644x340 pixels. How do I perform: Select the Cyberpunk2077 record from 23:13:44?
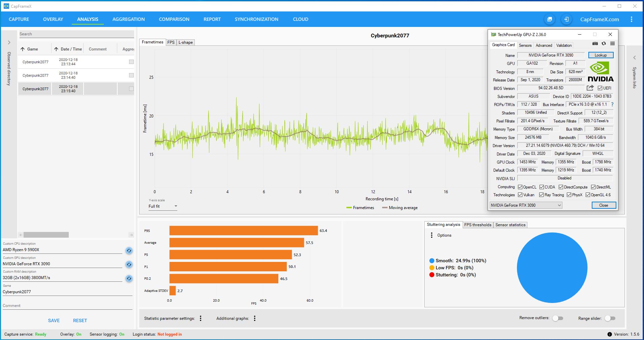76,62
